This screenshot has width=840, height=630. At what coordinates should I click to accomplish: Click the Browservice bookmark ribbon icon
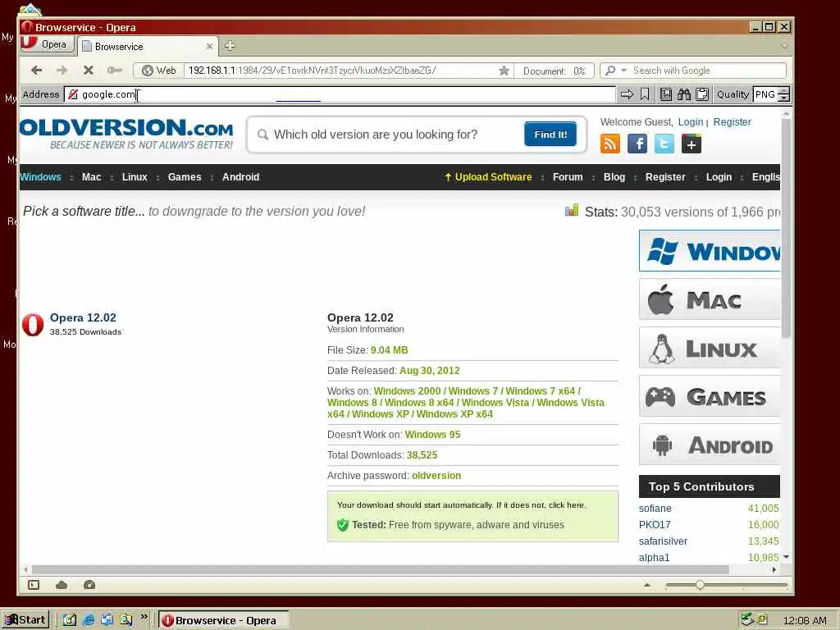coord(645,95)
